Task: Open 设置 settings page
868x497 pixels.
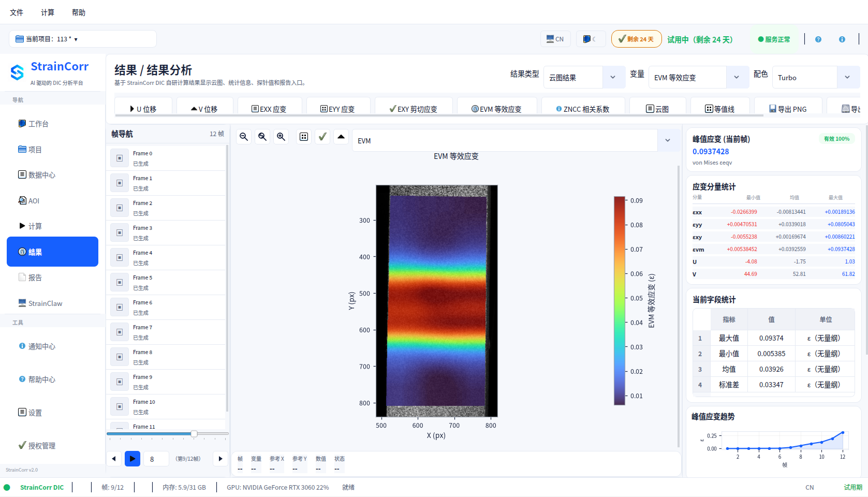Action: coord(52,413)
